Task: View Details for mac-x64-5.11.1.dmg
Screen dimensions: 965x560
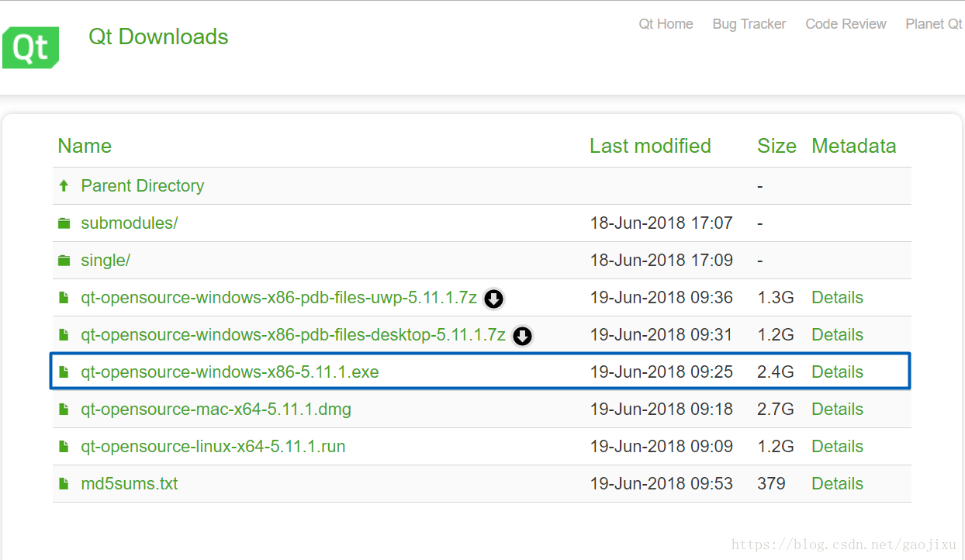Action: pos(837,410)
